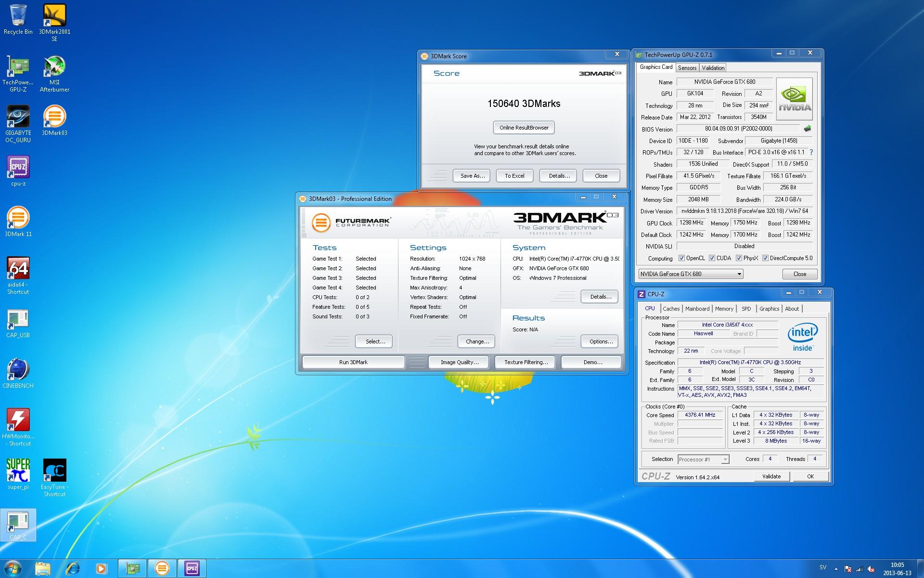This screenshot has height=578, width=924.
Task: Switch to Validation tab in GPU-Z
Action: tap(713, 68)
